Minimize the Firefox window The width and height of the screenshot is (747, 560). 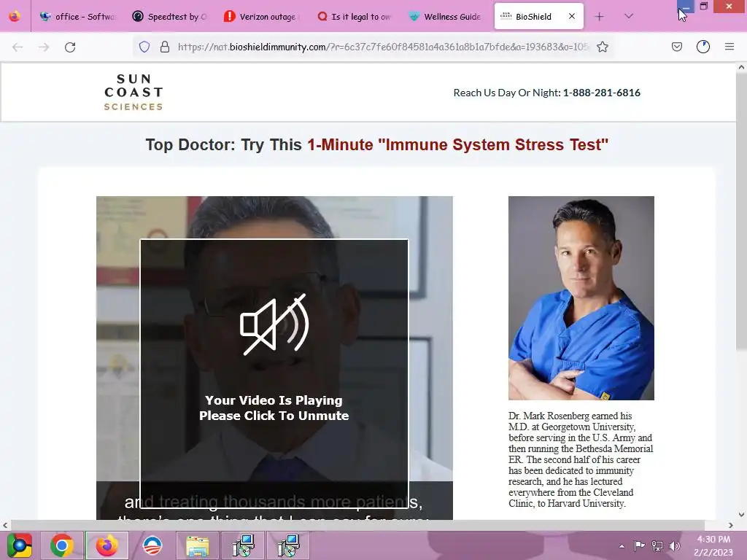[686, 7]
